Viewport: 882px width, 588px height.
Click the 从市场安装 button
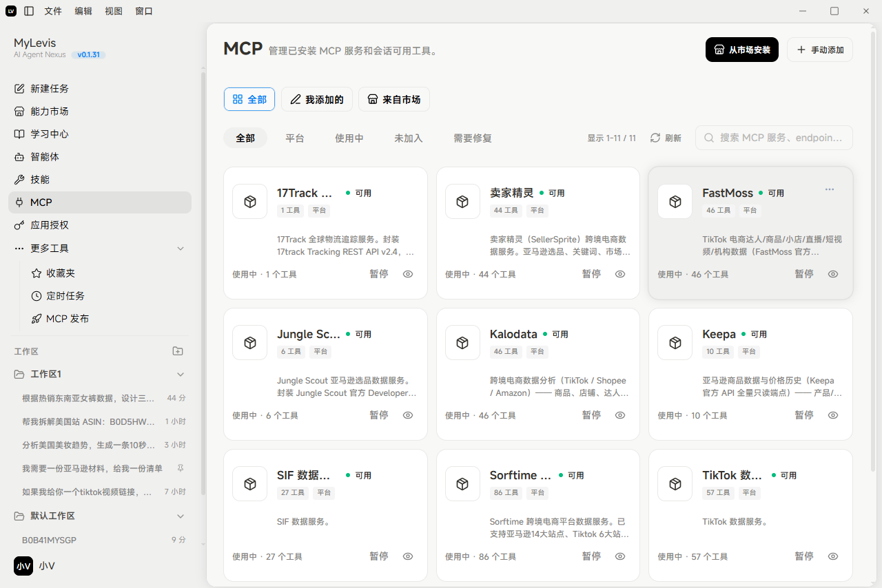tap(742, 50)
